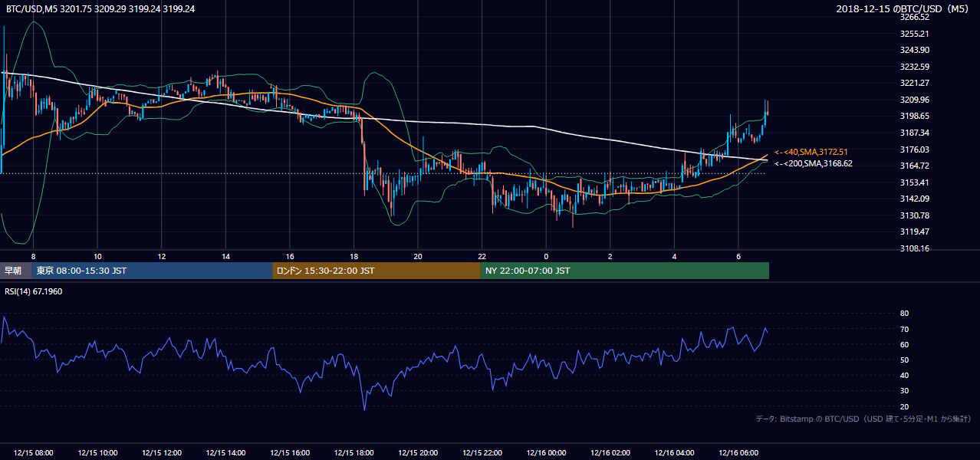Click RSI axis level 50

click(x=904, y=360)
